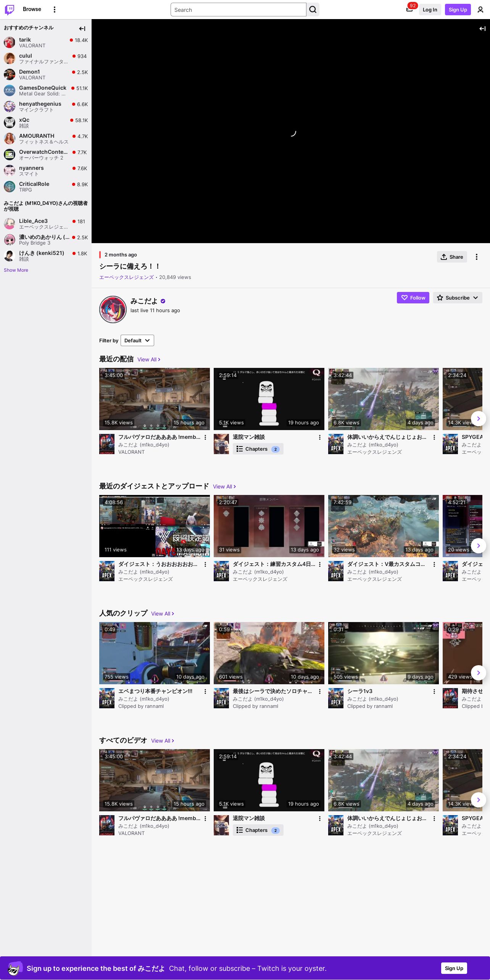Open tarik channel avatar in sidebar
This screenshot has width=490, height=980.
click(x=10, y=42)
